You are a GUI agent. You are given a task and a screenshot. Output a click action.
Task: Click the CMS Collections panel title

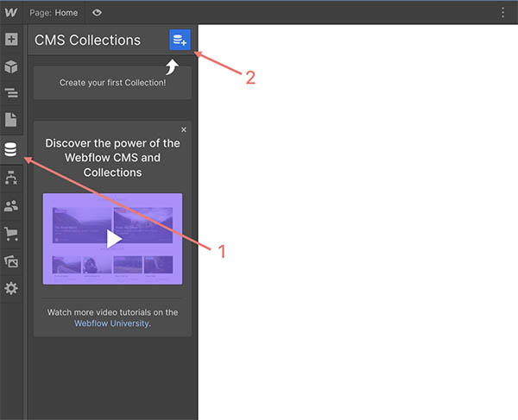point(87,40)
